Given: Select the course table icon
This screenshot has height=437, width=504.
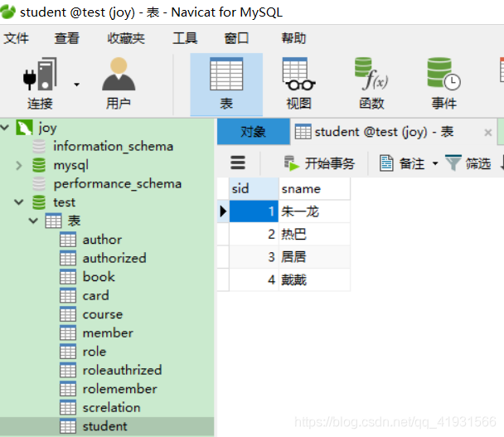Looking at the screenshot, I should 68,314.
